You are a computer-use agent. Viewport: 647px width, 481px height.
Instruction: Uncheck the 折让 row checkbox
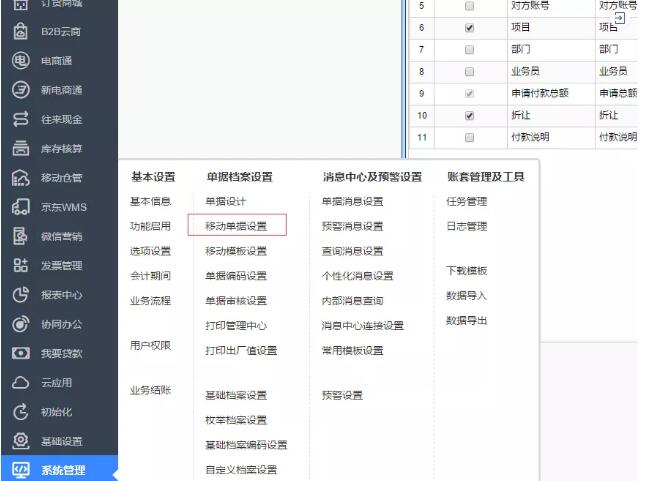click(469, 116)
